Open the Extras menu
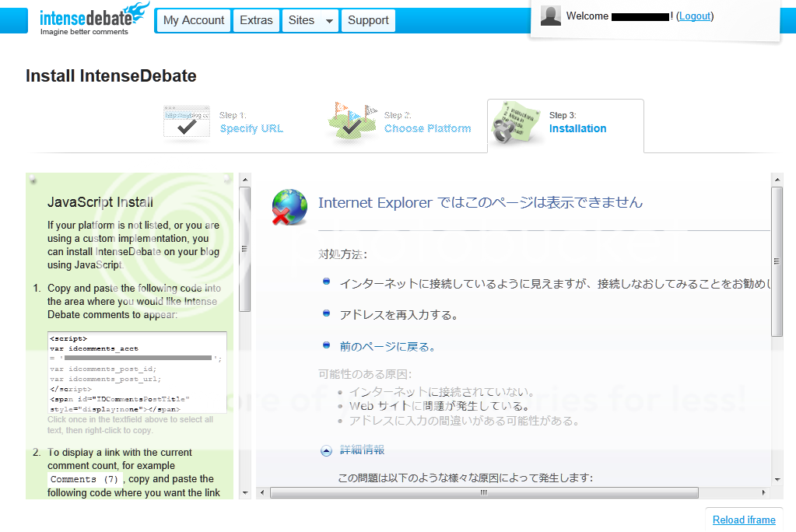Screen dimensions: 796x532 256,20
